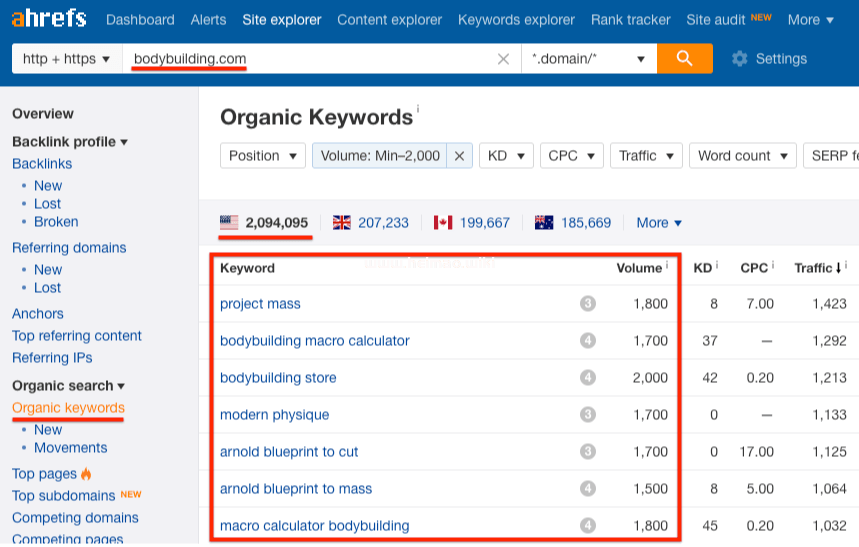Open the http + https protocol dropdown
The image size is (859, 547).
[x=66, y=59]
